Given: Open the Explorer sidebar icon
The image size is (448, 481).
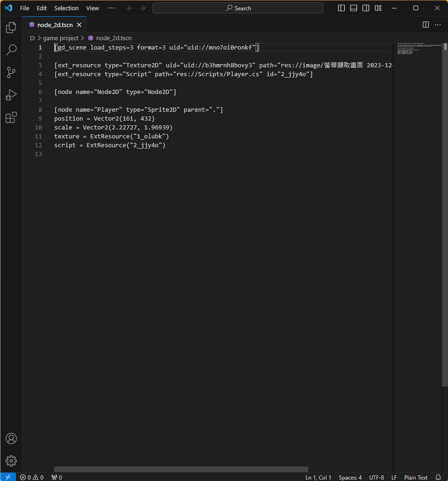Looking at the screenshot, I should (x=11, y=27).
